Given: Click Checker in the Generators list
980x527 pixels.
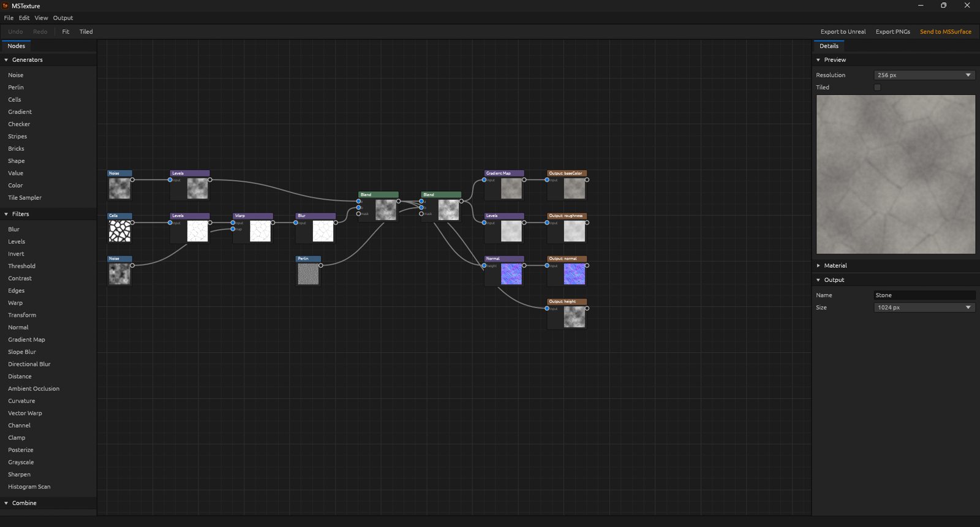Looking at the screenshot, I should pos(19,124).
